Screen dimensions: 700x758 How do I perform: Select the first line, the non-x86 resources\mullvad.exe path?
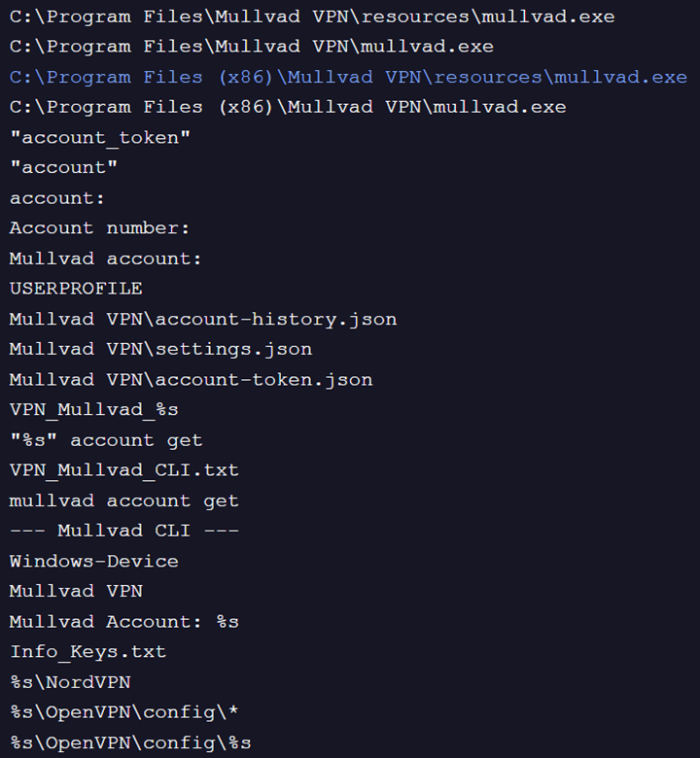click(312, 17)
